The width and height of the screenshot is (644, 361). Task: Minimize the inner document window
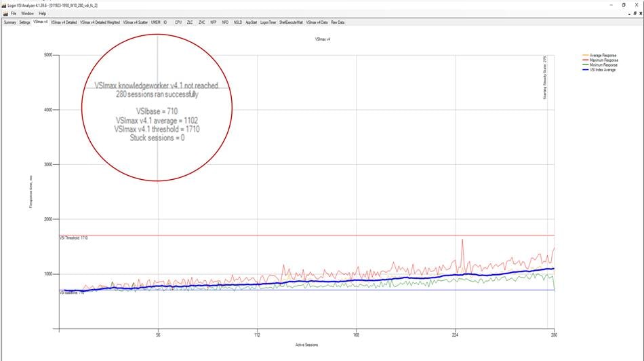629,14
